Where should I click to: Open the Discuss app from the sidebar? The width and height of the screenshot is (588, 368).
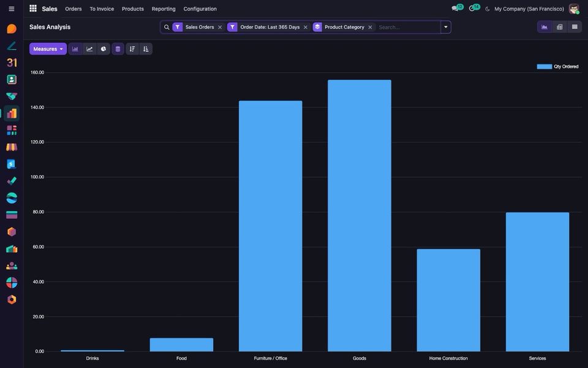tap(12, 29)
